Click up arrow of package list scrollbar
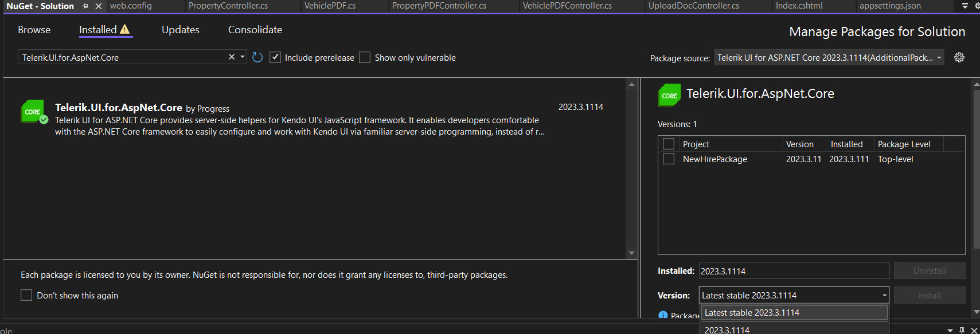Image resolution: width=980 pixels, height=334 pixels. coord(631,84)
